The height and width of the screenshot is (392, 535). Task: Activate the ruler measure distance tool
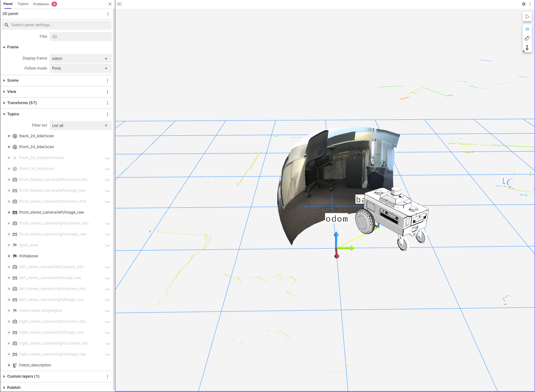(527, 38)
